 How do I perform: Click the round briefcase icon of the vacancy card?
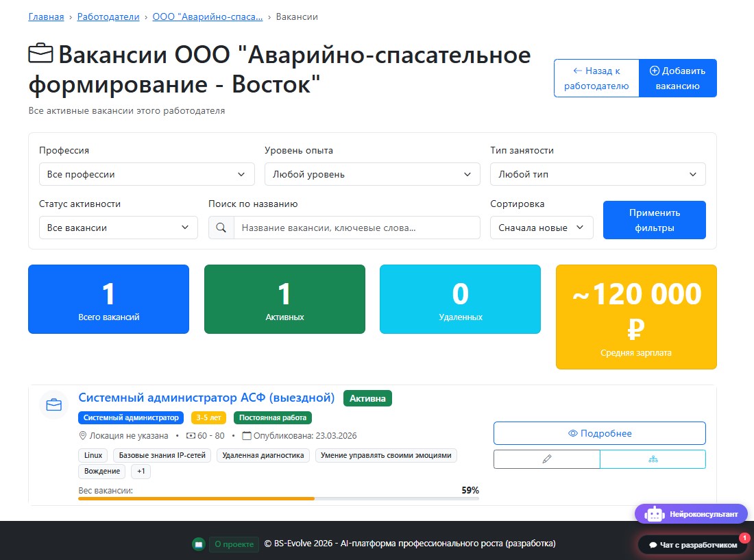pyautogui.click(x=54, y=404)
